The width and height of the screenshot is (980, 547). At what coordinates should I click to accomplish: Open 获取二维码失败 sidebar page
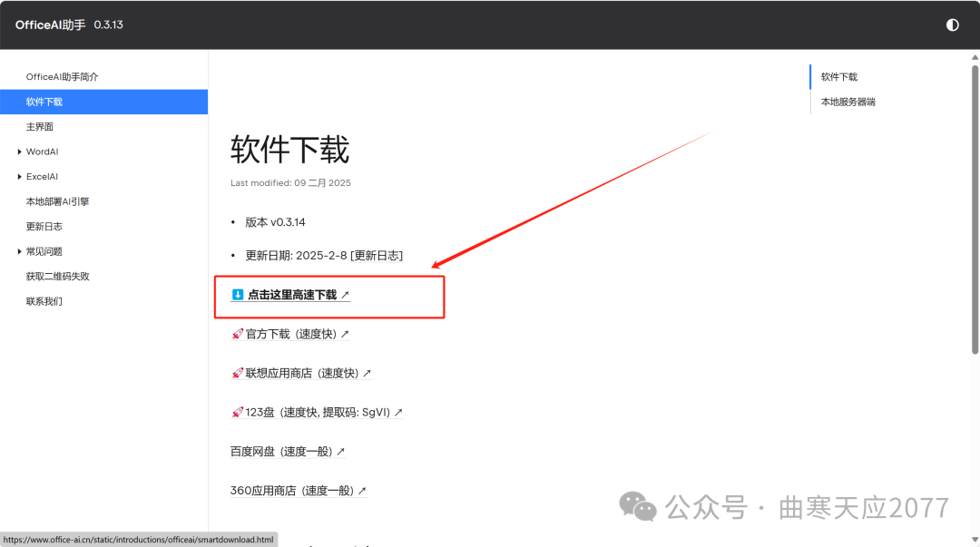click(57, 277)
